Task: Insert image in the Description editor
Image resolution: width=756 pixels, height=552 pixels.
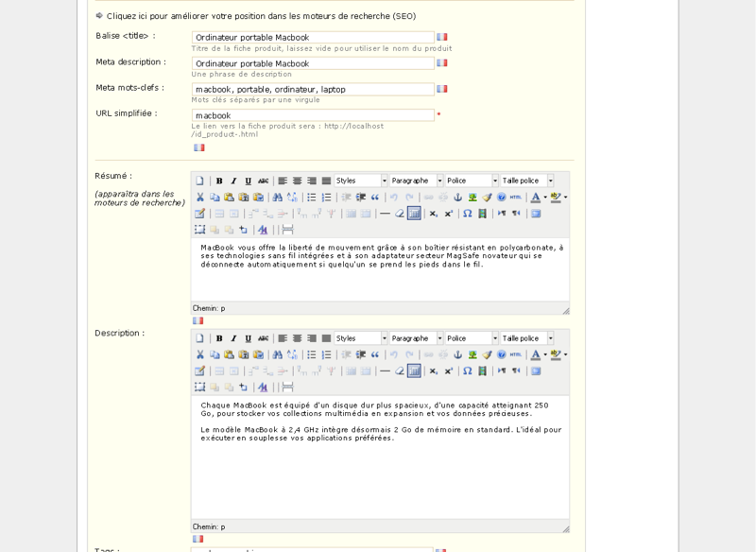Action: 472,354
